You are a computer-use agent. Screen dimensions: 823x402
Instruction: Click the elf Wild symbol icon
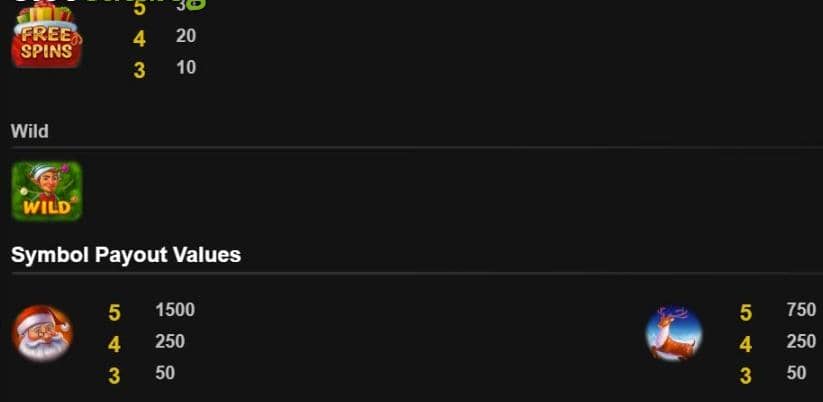coord(47,191)
